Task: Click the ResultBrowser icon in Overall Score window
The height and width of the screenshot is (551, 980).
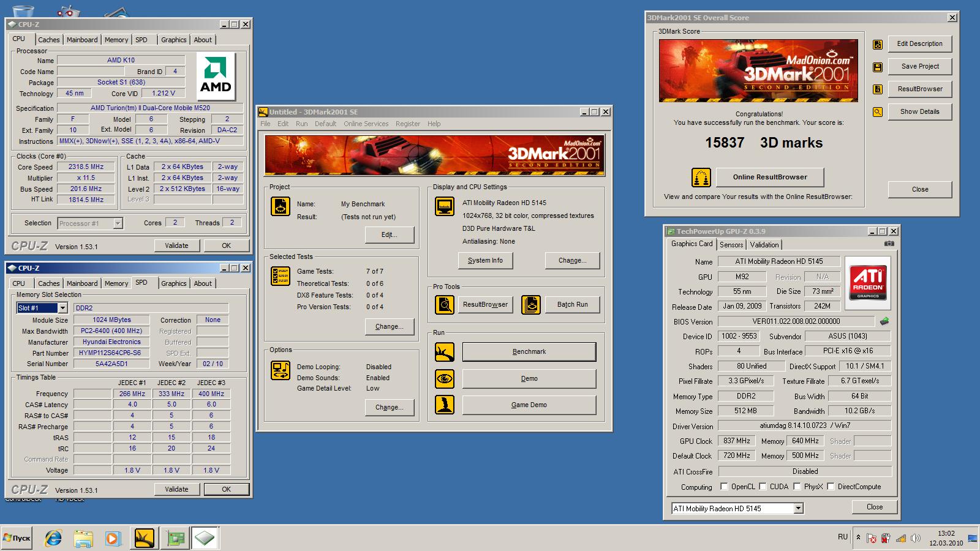Action: [x=878, y=89]
